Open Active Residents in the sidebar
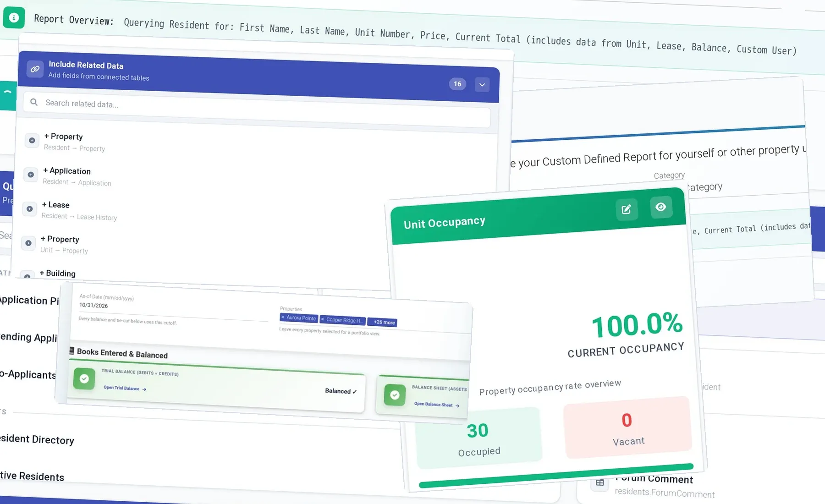Viewport: 825px width, 504px height. (32, 476)
